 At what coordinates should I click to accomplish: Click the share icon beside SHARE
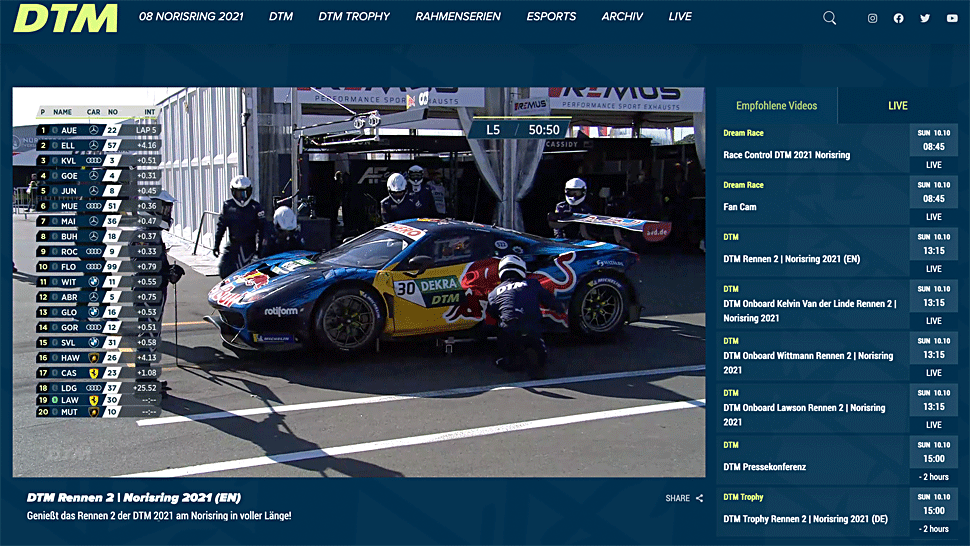click(x=699, y=498)
